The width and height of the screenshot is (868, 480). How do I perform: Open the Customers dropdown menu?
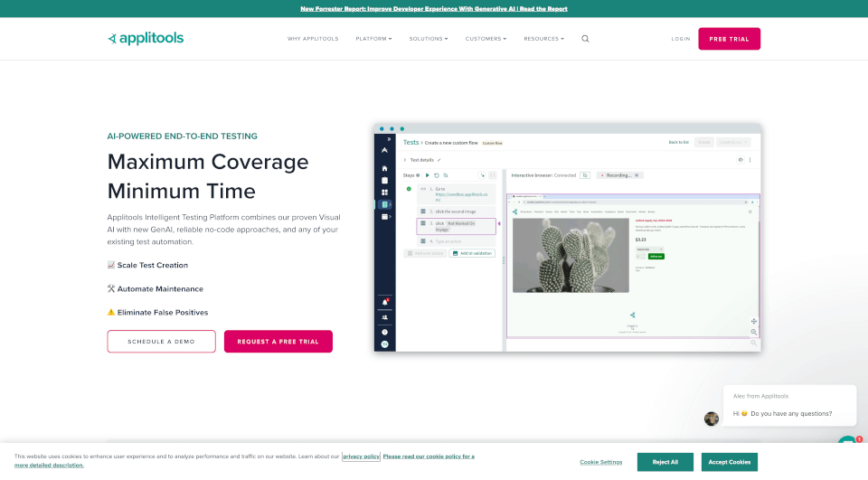[x=486, y=39]
